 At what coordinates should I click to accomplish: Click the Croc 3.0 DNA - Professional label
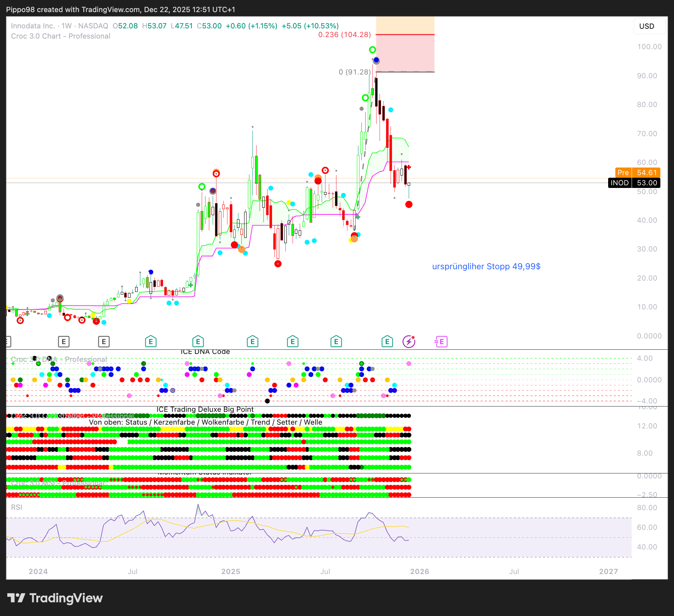tap(59, 359)
